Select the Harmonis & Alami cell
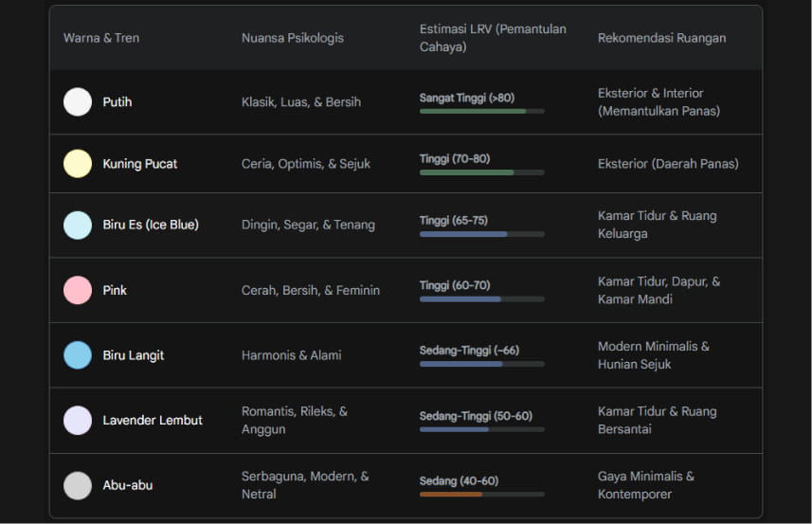Image resolution: width=812 pixels, height=524 pixels. [x=291, y=355]
